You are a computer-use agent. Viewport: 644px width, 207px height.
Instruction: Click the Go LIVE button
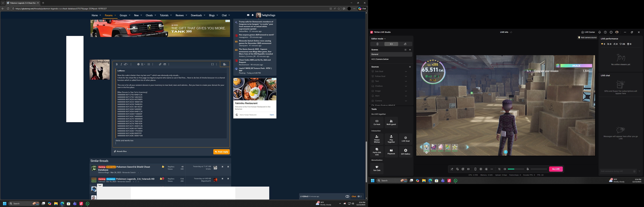[x=556, y=169]
